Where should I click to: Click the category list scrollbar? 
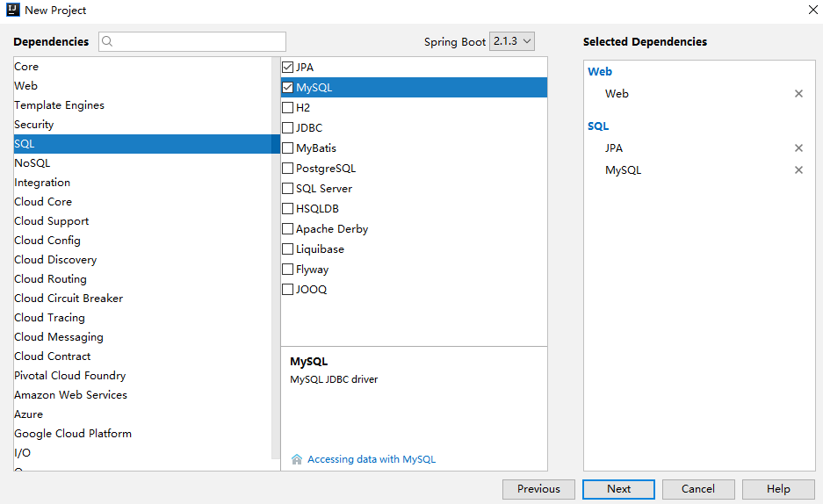click(x=276, y=263)
